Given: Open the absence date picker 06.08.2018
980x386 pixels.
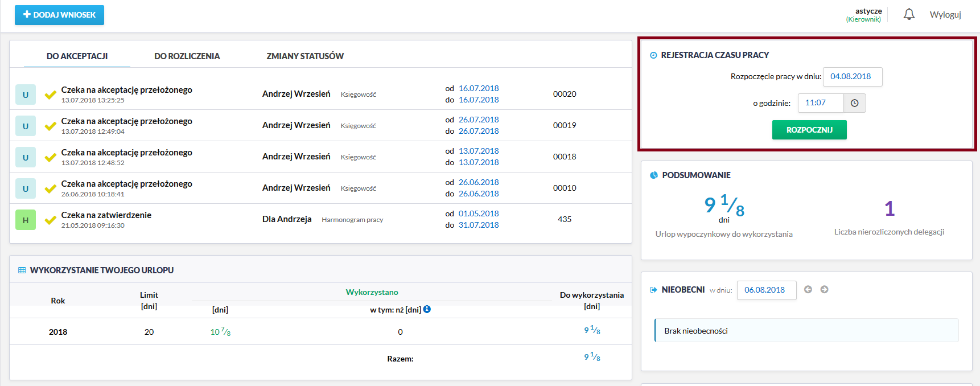Looking at the screenshot, I should pos(767,290).
